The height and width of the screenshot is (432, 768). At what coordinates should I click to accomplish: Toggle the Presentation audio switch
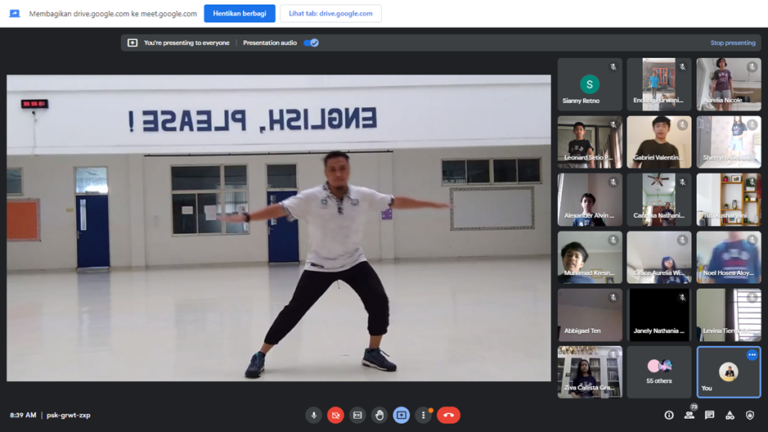[311, 43]
